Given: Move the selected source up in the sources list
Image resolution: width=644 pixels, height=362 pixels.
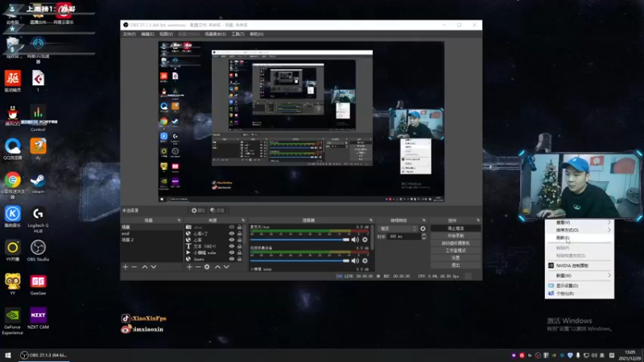Looking at the screenshot, I should [217, 267].
